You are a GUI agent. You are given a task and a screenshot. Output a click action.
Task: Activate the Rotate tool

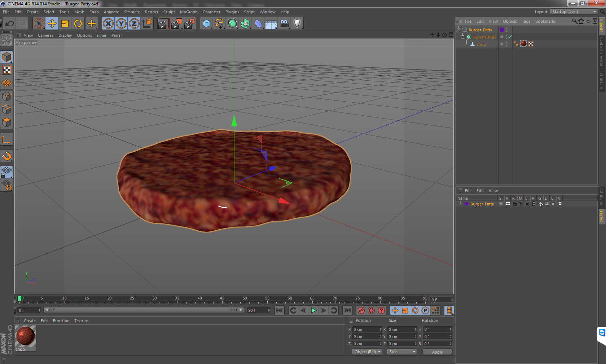78,24
